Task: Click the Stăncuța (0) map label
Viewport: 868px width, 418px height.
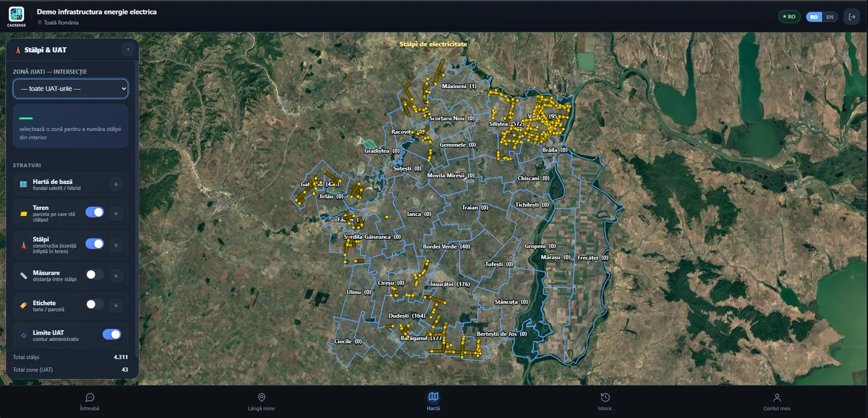Action: (x=511, y=302)
